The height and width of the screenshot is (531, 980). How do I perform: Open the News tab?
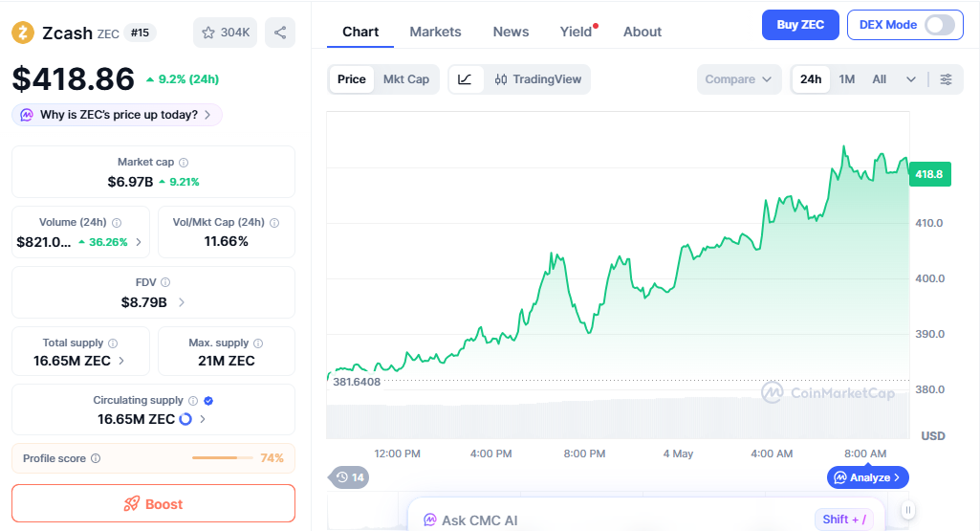click(x=511, y=32)
